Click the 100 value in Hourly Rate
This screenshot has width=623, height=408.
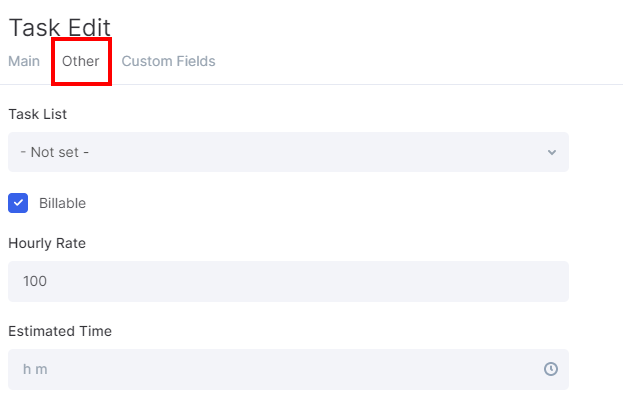tap(35, 281)
